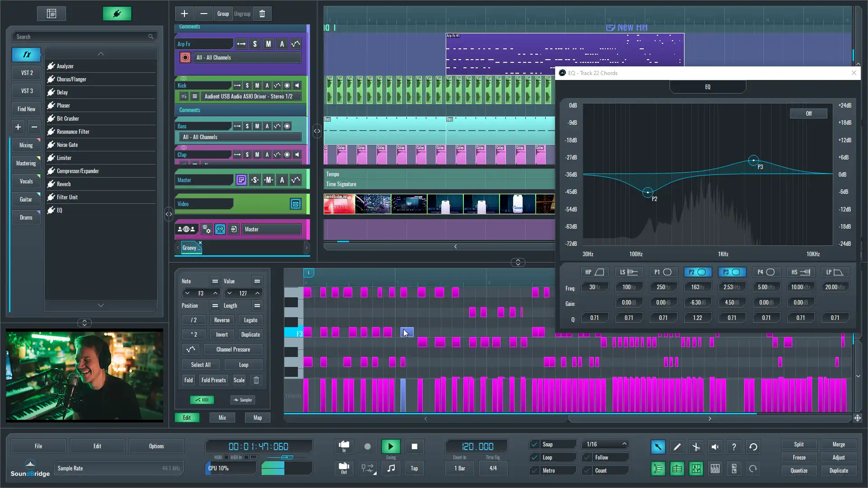Toggle the green sequencer grid view icon
The height and width of the screenshot is (488, 868).
pyautogui.click(x=677, y=469)
